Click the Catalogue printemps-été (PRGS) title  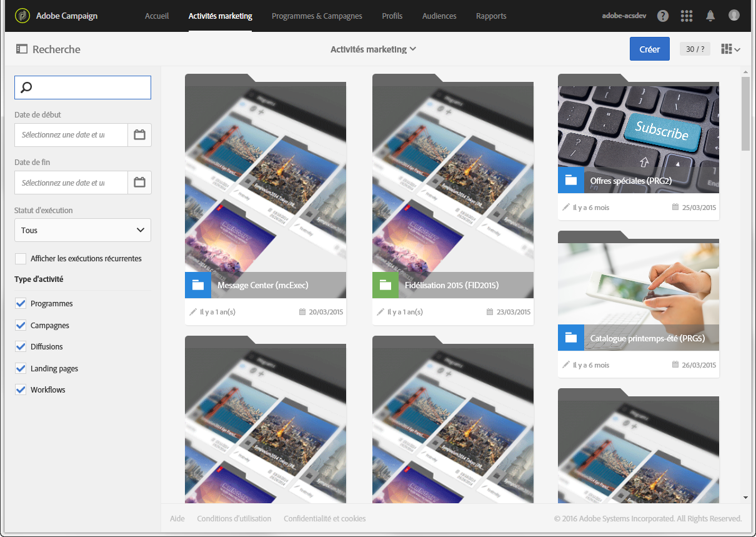[x=647, y=338]
